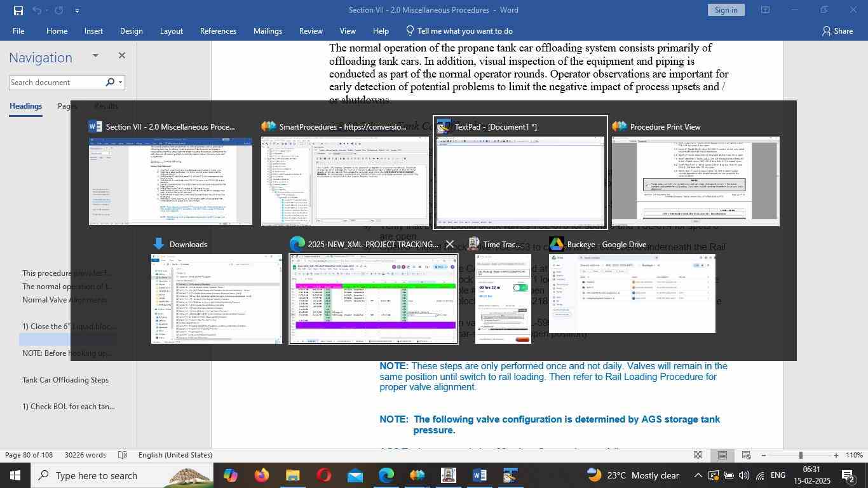This screenshot has height=488, width=868.
Task: Open the Design ribbon tab
Action: [131, 30]
